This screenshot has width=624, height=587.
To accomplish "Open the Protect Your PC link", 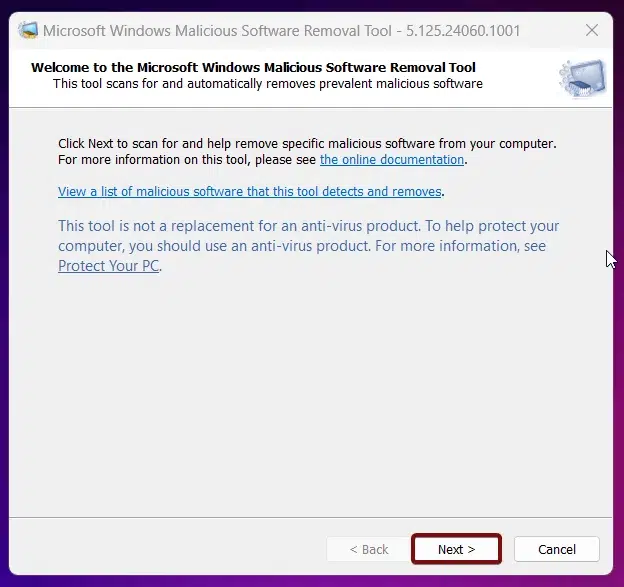I will click(x=109, y=265).
